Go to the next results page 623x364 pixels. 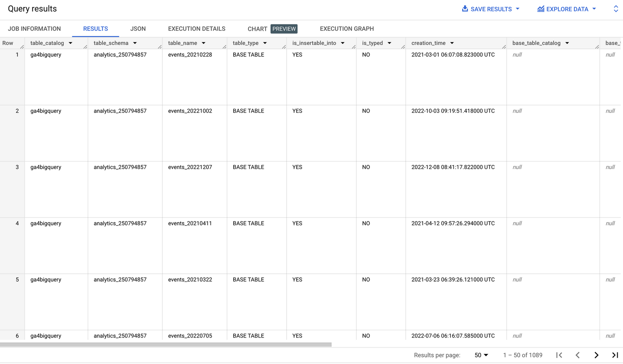click(x=596, y=355)
